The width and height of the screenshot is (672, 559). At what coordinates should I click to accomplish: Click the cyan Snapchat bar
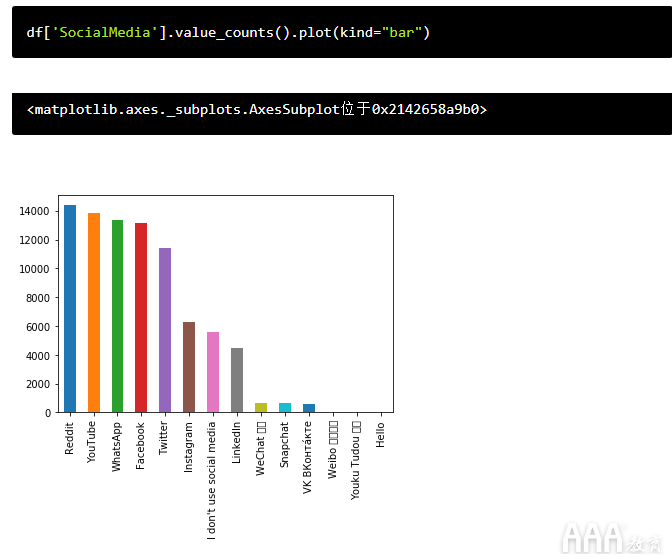click(285, 408)
